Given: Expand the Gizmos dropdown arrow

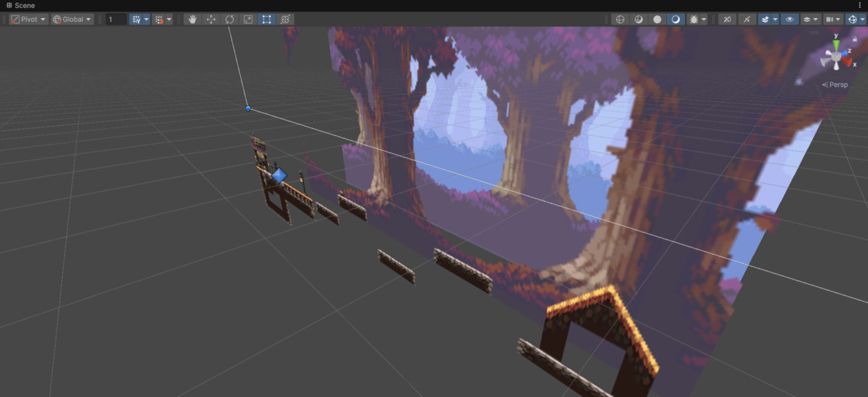Looking at the screenshot, I should coord(861,20).
